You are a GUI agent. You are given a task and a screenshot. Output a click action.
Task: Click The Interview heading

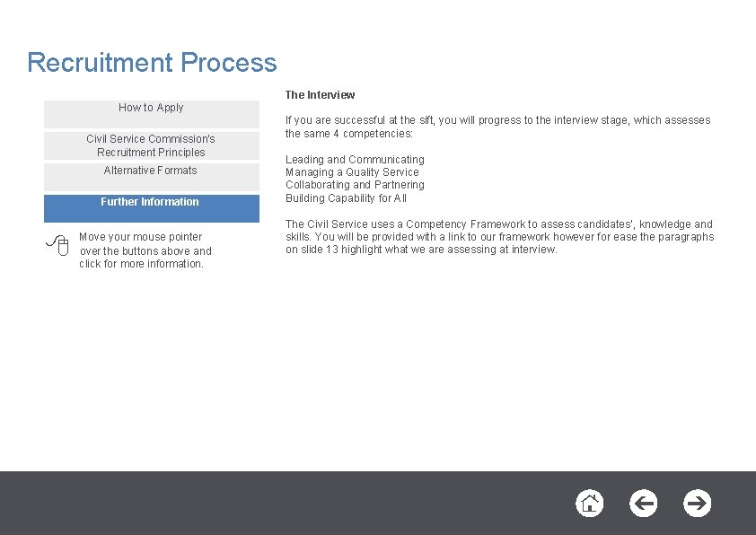tap(320, 95)
